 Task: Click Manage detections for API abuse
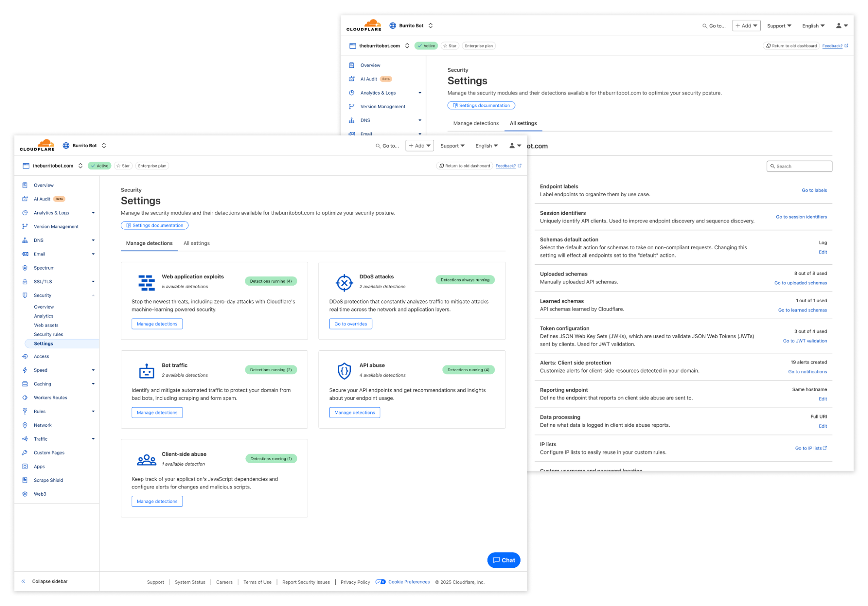coord(355,413)
